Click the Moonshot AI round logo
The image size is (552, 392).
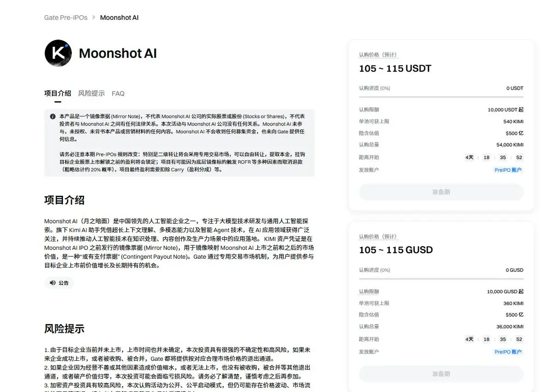[58, 53]
